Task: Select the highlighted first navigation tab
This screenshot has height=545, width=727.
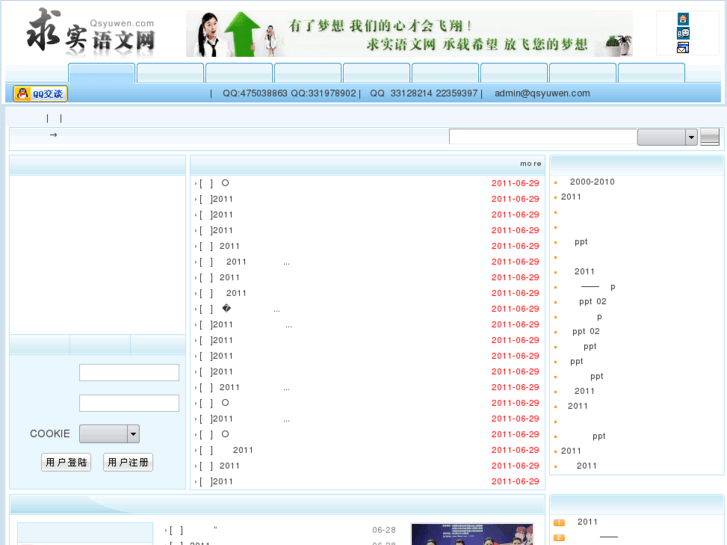Action: 102,73
